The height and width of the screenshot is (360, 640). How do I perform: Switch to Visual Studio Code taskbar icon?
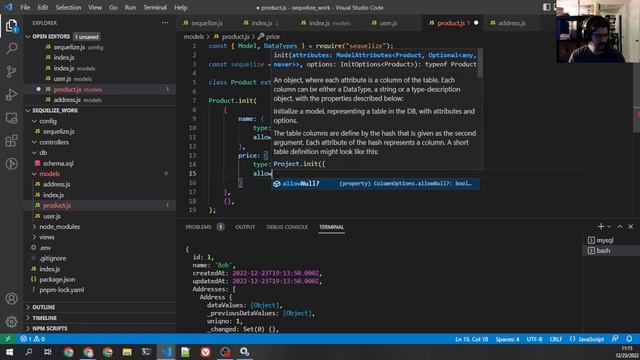[166, 352]
